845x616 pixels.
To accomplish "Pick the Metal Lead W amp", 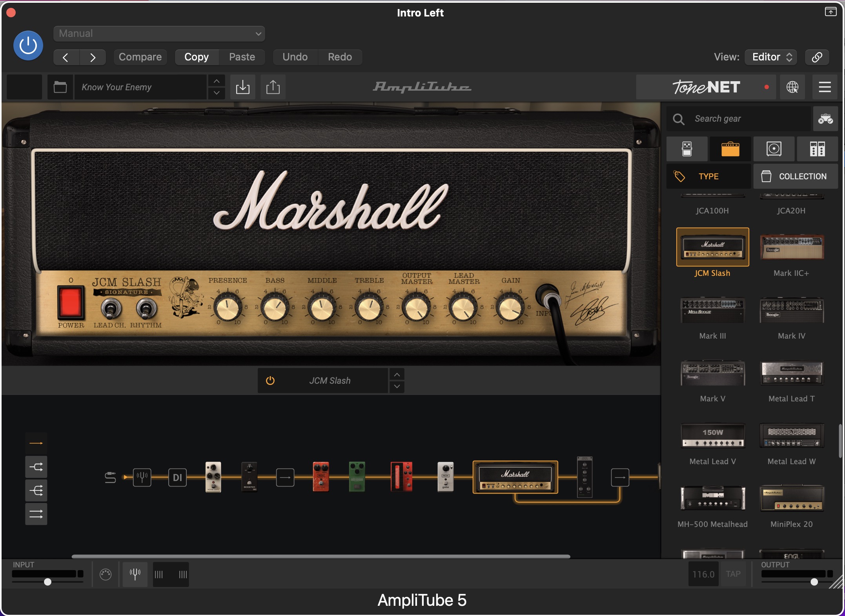I will click(792, 436).
